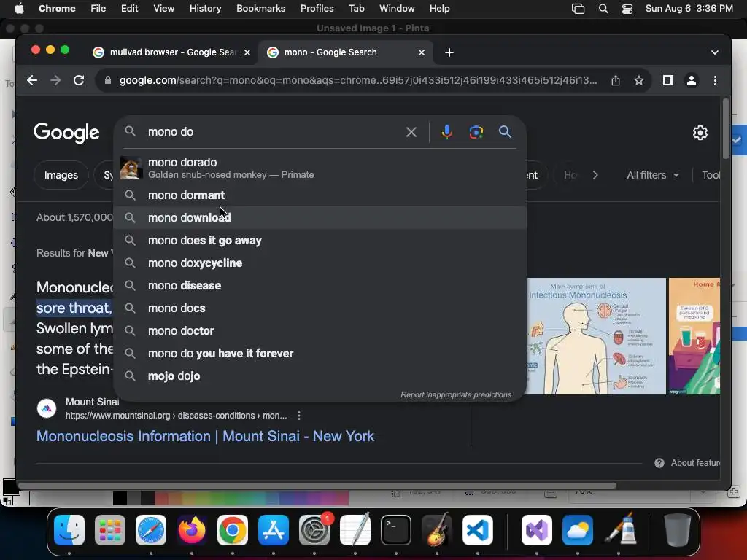Open Trash in the dock

(678, 529)
